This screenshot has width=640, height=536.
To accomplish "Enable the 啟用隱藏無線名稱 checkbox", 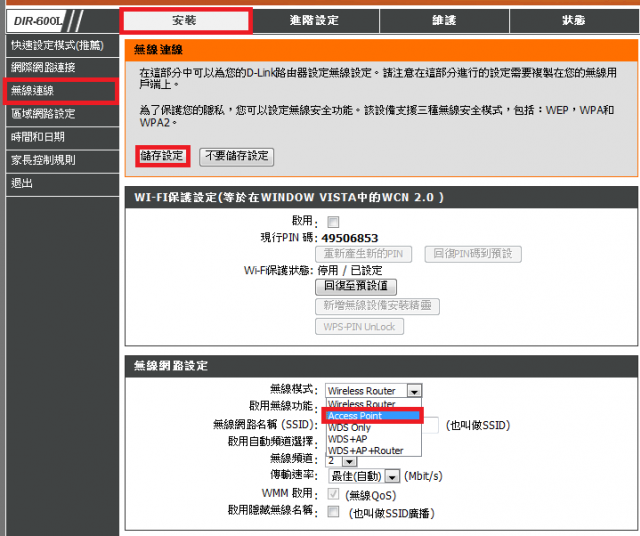I will pyautogui.click(x=333, y=512).
